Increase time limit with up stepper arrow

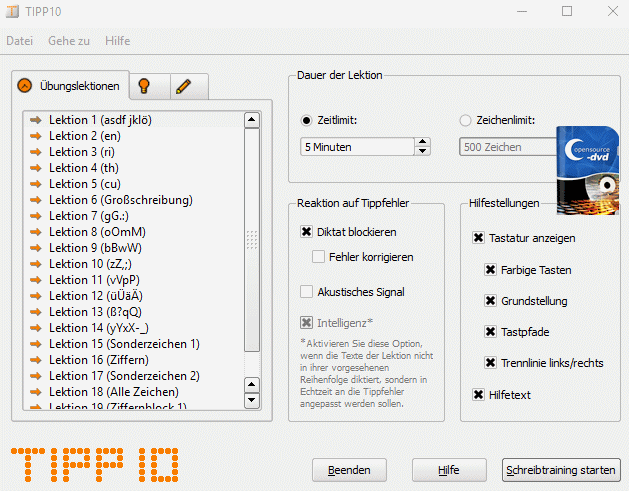tap(423, 142)
